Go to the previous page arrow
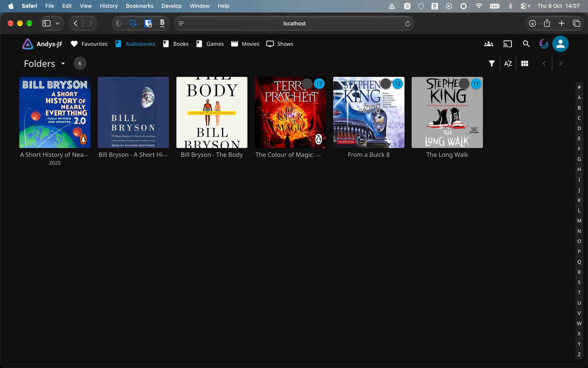The image size is (588, 368). pos(544,64)
